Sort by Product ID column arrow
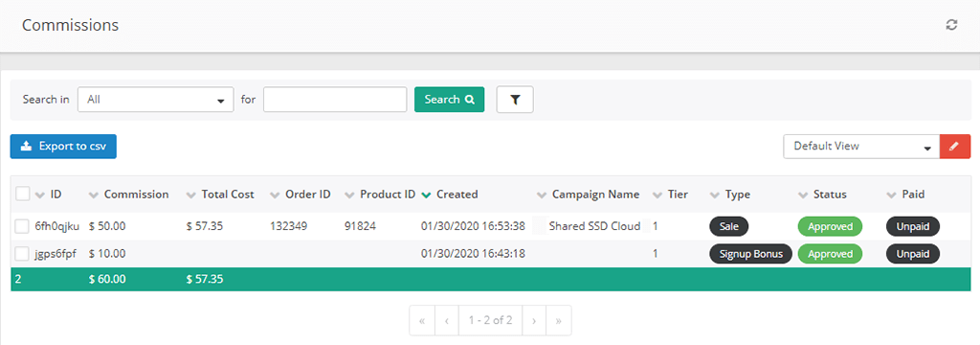Screen dimensions: 980x345 coord(350,195)
